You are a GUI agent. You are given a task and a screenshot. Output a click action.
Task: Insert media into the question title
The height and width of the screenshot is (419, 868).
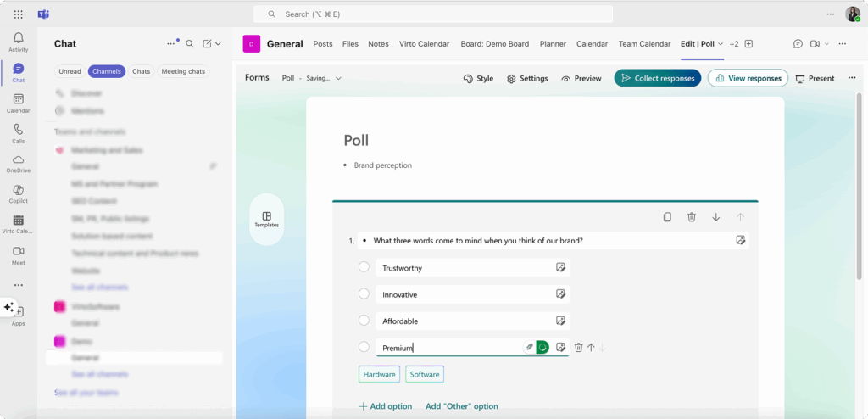[x=741, y=240]
